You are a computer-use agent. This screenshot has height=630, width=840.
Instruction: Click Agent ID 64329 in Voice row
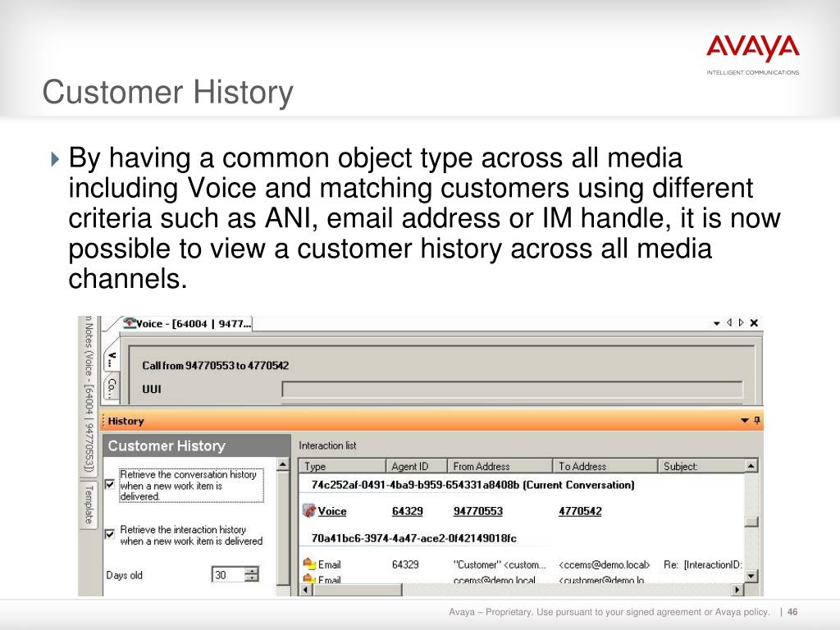(x=407, y=511)
